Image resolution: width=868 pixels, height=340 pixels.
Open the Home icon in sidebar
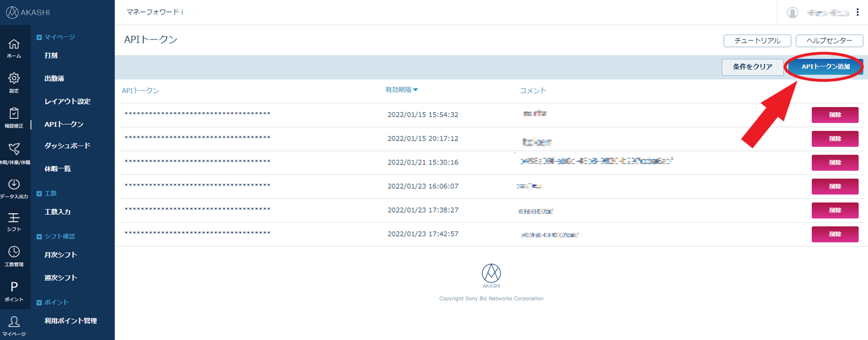[14, 44]
